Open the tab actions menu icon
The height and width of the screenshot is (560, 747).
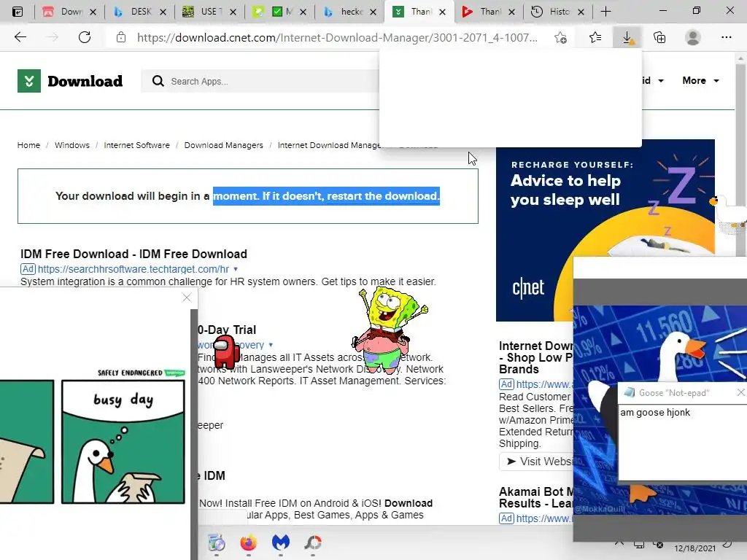tap(18, 12)
